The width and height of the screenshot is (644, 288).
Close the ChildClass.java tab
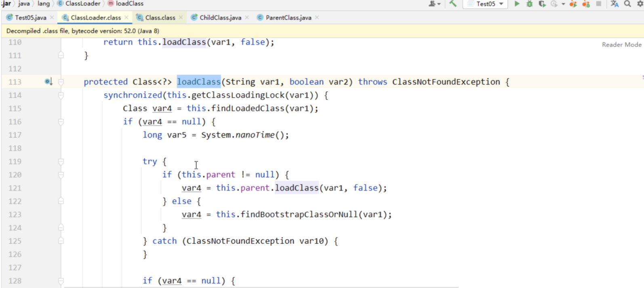(247, 17)
